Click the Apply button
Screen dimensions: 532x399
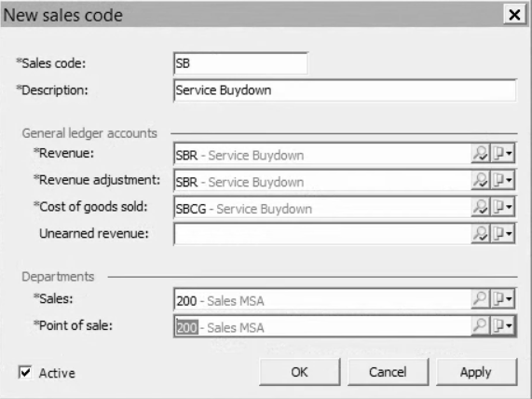[476, 372]
